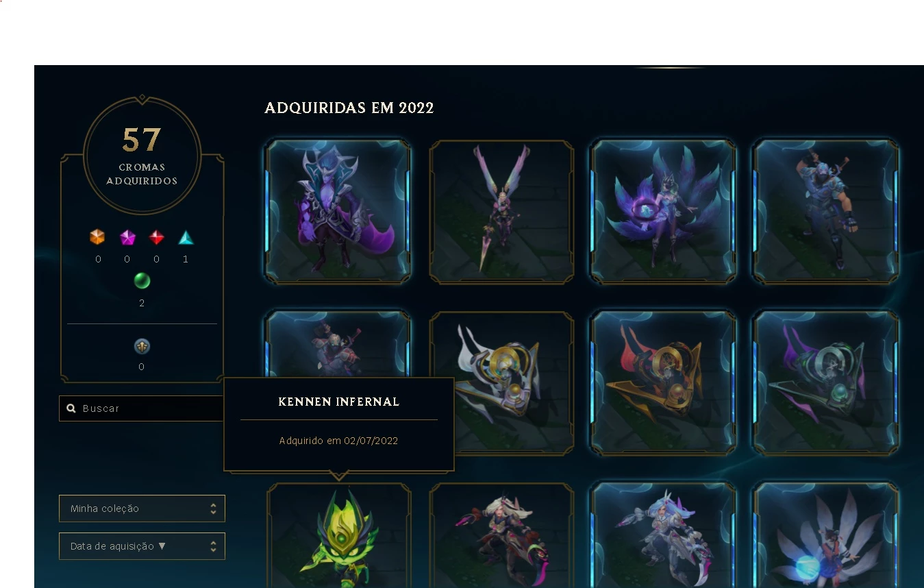Select the winged pink champion chroma thumbnail
The height and width of the screenshot is (588, 924).
pyautogui.click(x=501, y=212)
